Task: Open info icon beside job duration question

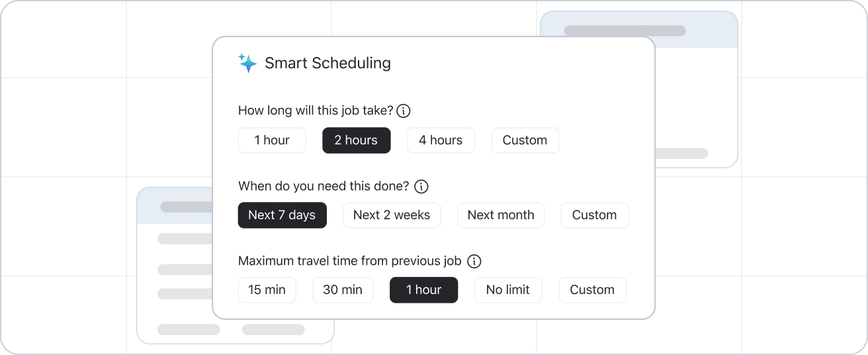Action: [x=404, y=111]
